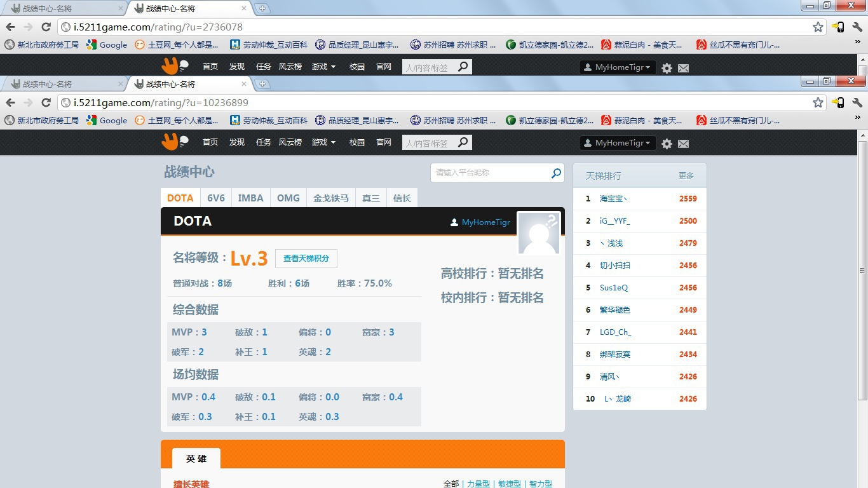Screen dimensions: 868x488
Task: Select the 金戈铁马 tab
Action: pyautogui.click(x=331, y=198)
